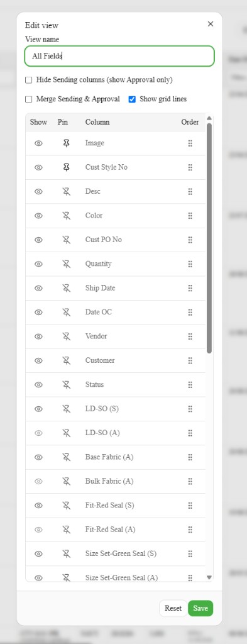247x644 pixels.
Task: Click the order handle for Status row
Action: [190, 385]
